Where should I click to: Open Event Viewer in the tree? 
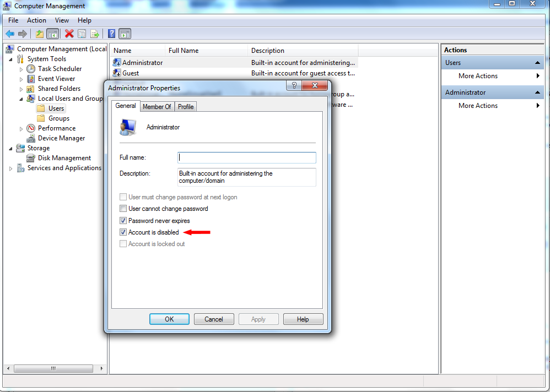pos(56,79)
